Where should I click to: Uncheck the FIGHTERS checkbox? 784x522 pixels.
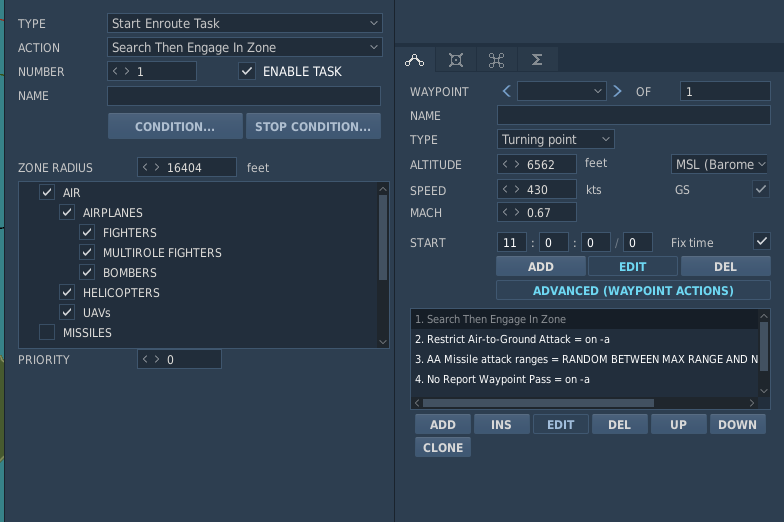pyautogui.click(x=87, y=232)
